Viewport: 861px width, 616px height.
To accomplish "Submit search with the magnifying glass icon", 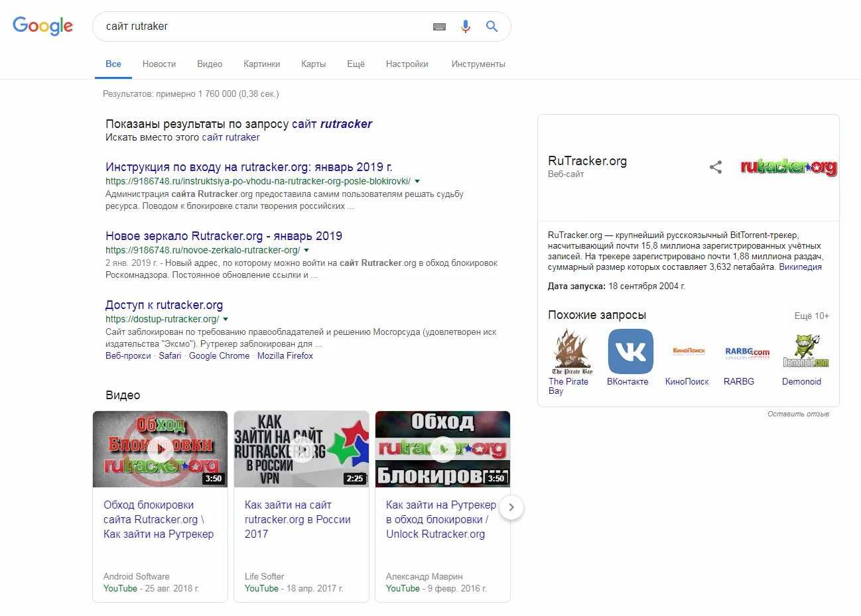I will pos(492,27).
